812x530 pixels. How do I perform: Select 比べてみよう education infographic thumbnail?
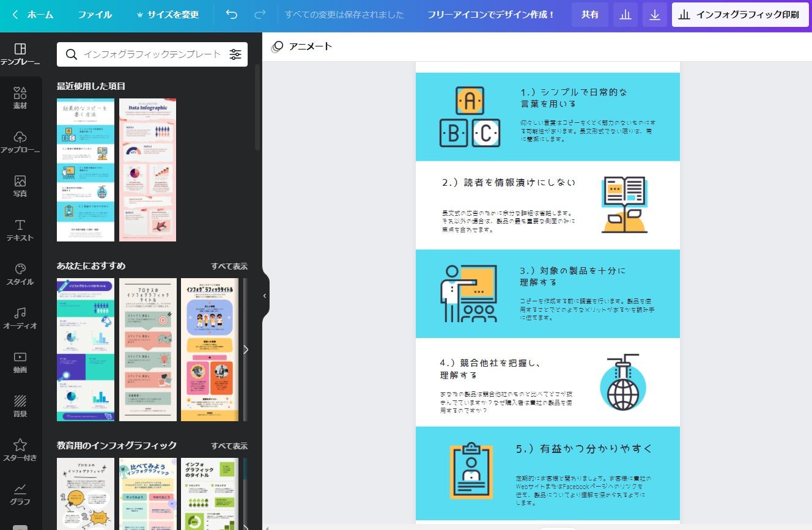[147, 494]
